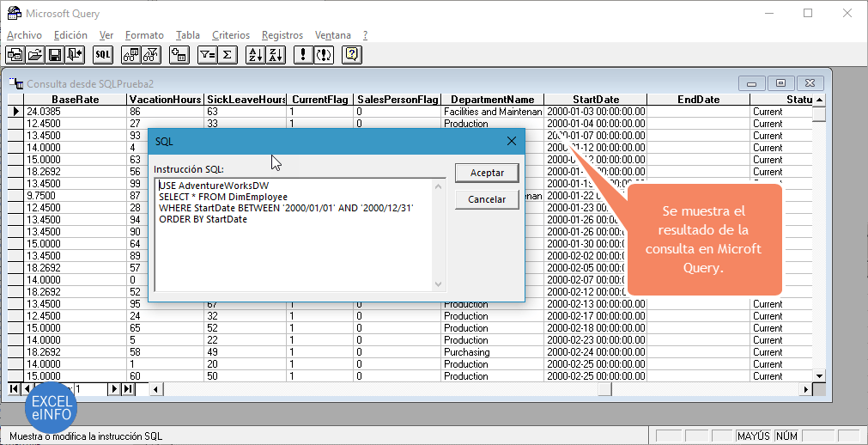Screen dimensions: 868x445
Task: Click the SQL view toolbar button
Action: 102,54
